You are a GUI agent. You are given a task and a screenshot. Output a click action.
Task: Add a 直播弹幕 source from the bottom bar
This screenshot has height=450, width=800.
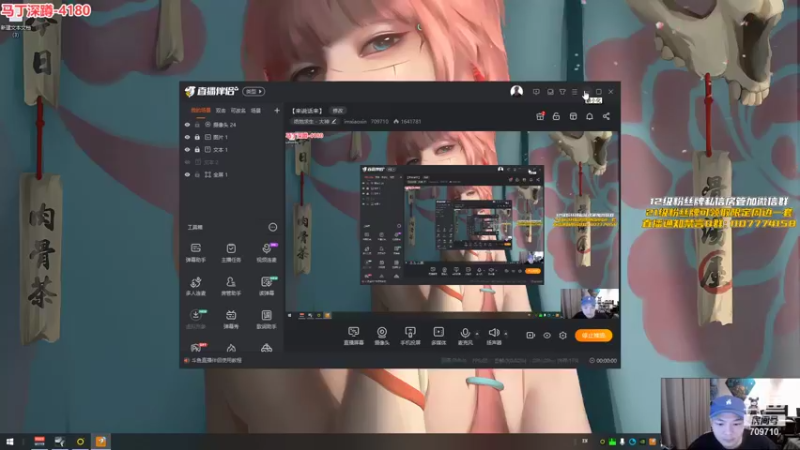click(353, 336)
